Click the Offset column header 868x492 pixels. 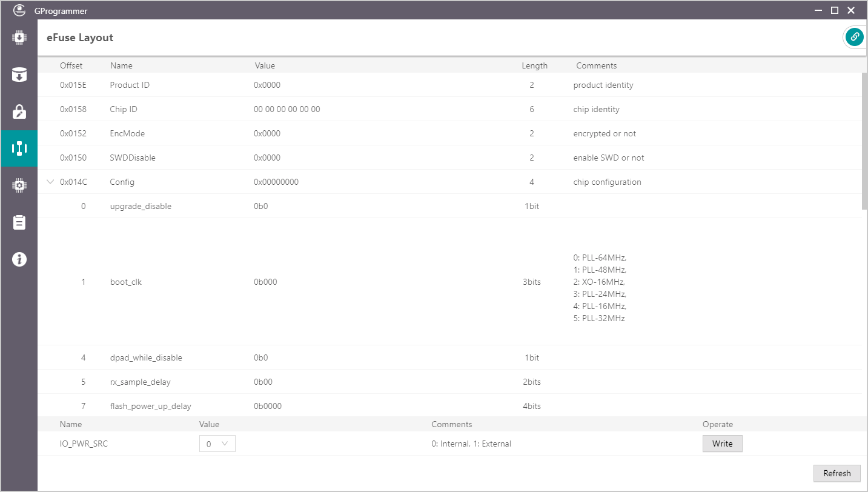71,65
